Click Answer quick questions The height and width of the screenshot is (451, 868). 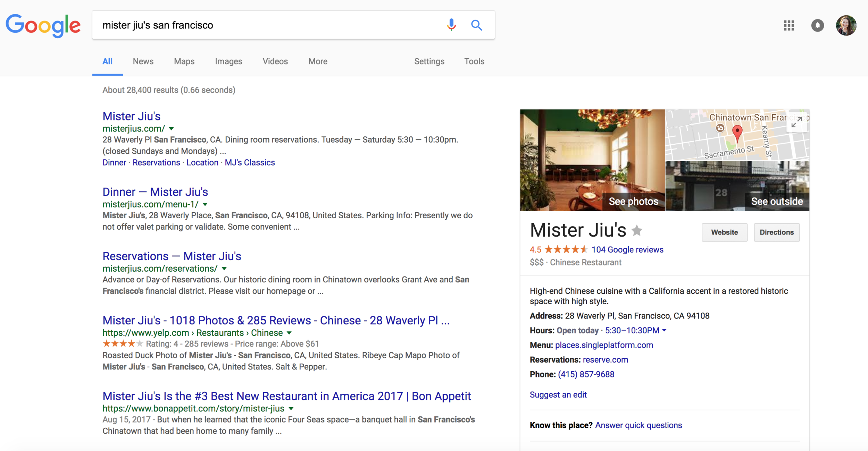pyautogui.click(x=639, y=425)
